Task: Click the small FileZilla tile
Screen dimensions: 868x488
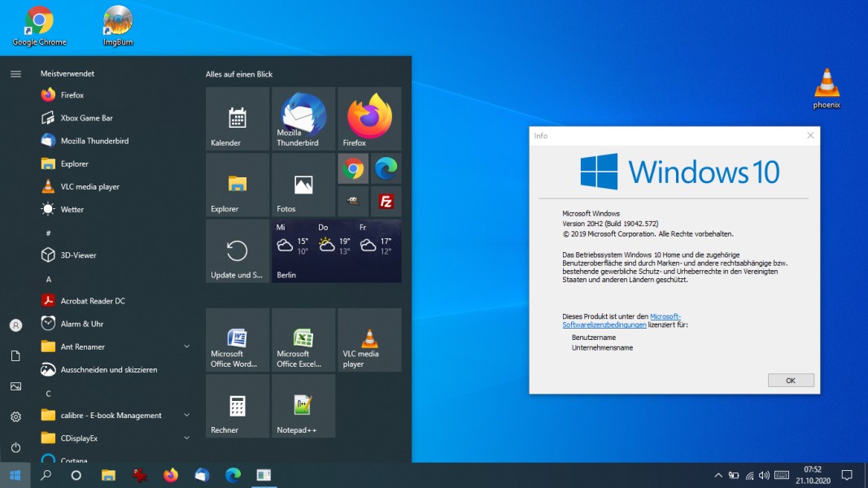Action: 386,202
